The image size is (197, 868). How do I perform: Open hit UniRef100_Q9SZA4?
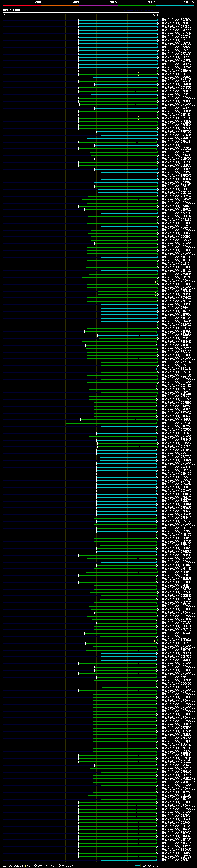176,37
